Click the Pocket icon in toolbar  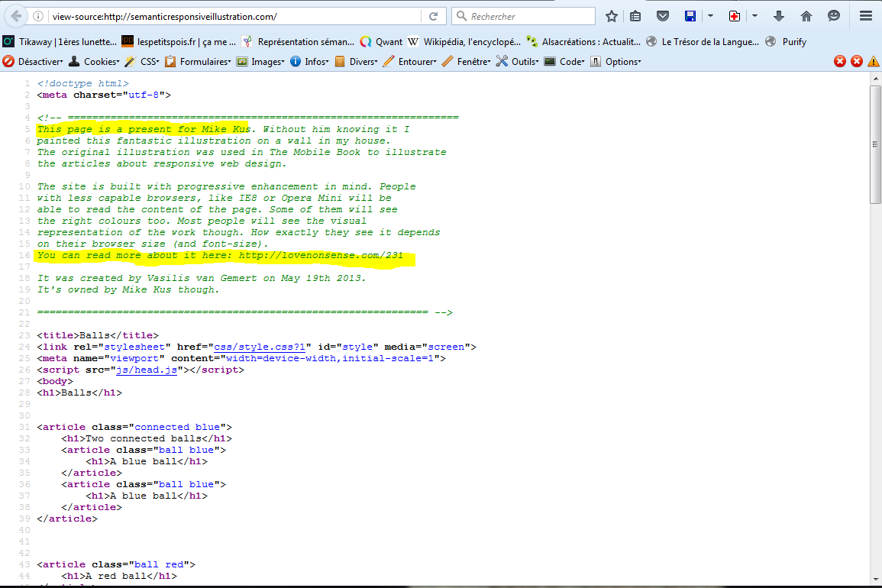pos(663,16)
